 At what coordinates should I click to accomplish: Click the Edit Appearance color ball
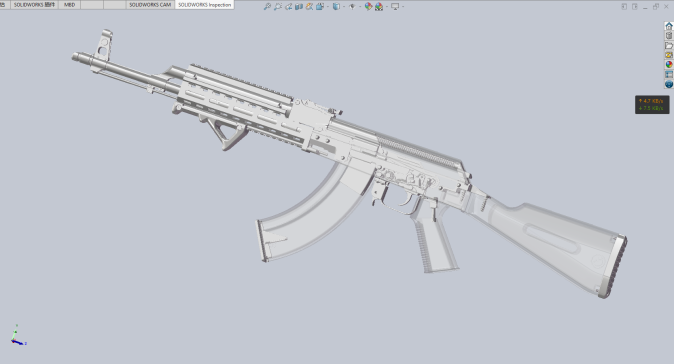coord(368,6)
